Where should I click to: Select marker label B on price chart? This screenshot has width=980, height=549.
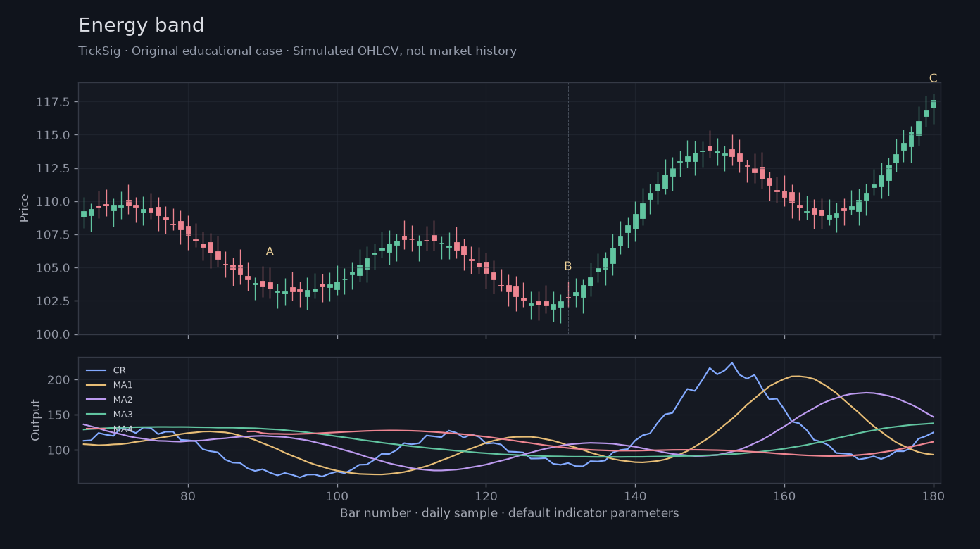tap(567, 266)
